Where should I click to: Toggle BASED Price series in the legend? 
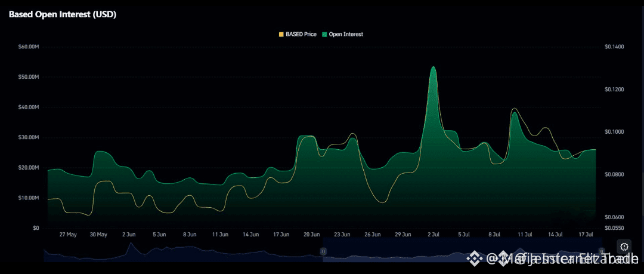pyautogui.click(x=298, y=35)
